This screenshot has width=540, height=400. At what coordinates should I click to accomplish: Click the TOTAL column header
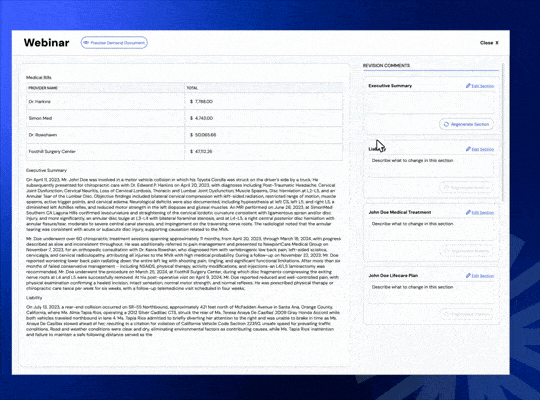192,88
